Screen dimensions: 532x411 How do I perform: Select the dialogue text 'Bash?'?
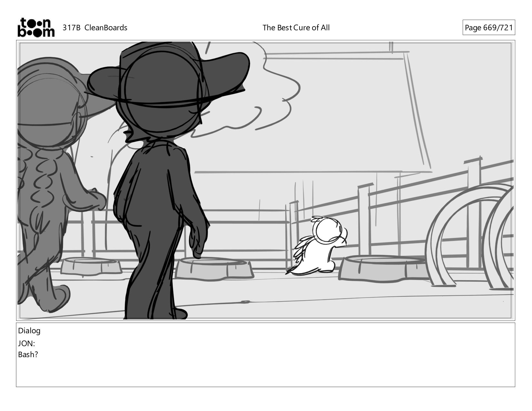28,355
